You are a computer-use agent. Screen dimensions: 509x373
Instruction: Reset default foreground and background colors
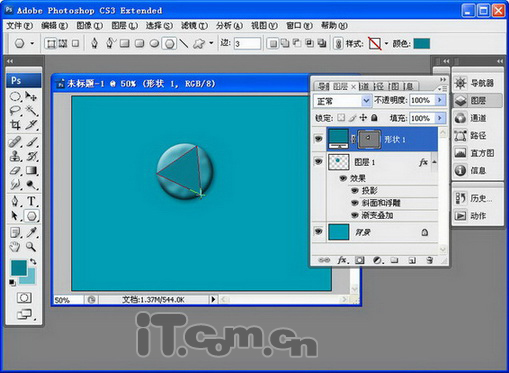coord(12,283)
